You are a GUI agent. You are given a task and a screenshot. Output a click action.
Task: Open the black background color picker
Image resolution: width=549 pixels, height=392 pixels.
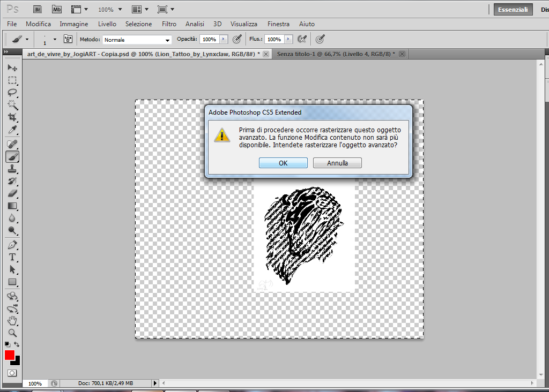coord(17,362)
